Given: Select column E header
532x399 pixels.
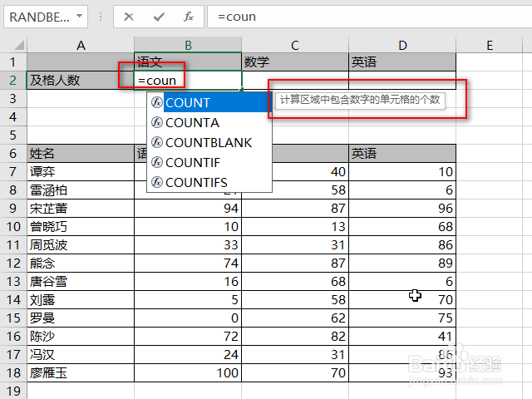Looking at the screenshot, I should 490,45.
